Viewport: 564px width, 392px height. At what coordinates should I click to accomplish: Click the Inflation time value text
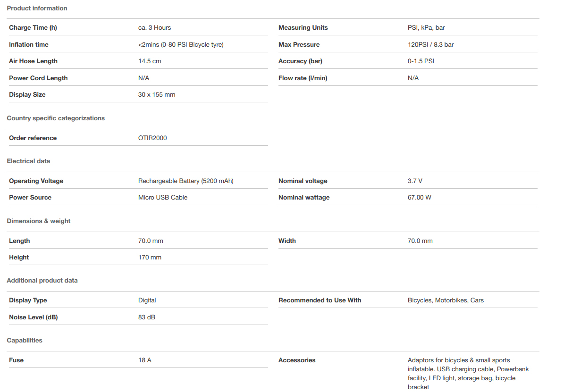click(181, 44)
